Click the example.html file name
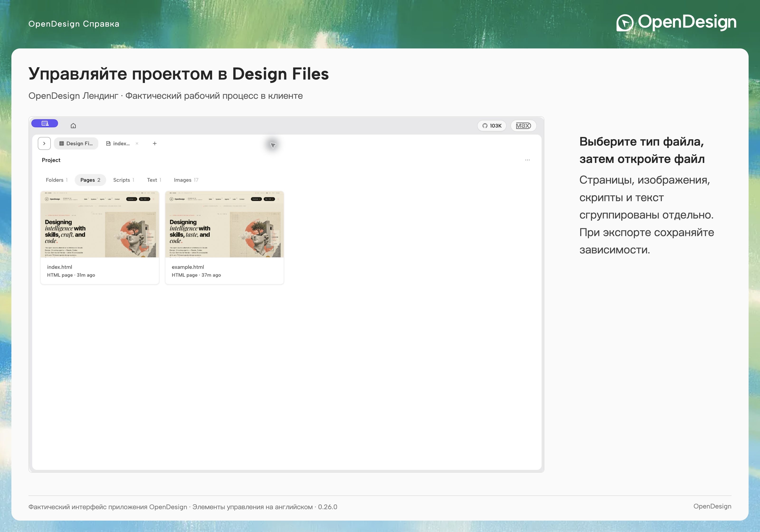Screen dimensions: 760x532 (188, 267)
